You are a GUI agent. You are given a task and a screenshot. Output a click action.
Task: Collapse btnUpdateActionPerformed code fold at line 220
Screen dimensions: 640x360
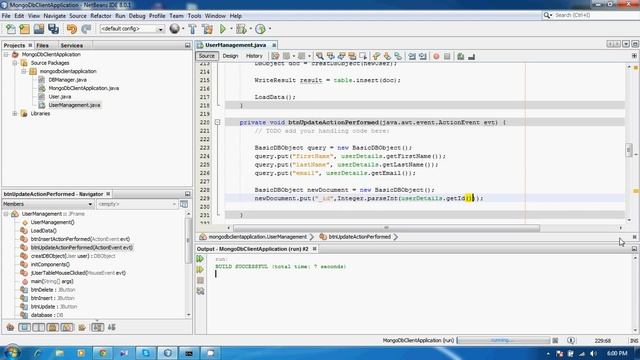(x=218, y=122)
